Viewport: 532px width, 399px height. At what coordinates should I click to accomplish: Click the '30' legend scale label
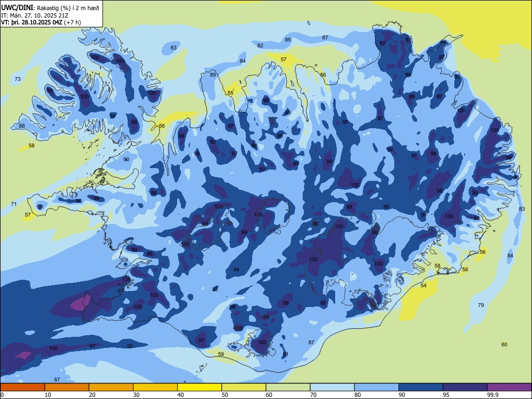click(136, 395)
